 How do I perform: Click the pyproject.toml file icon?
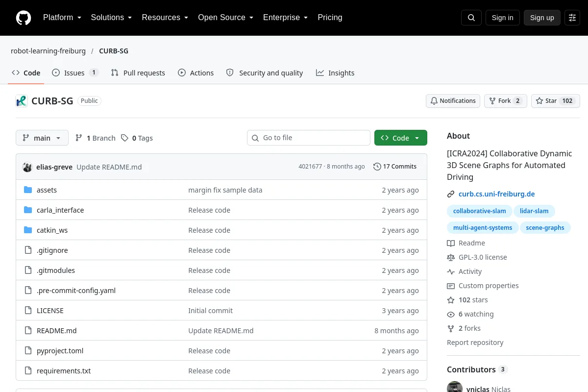pyautogui.click(x=28, y=351)
